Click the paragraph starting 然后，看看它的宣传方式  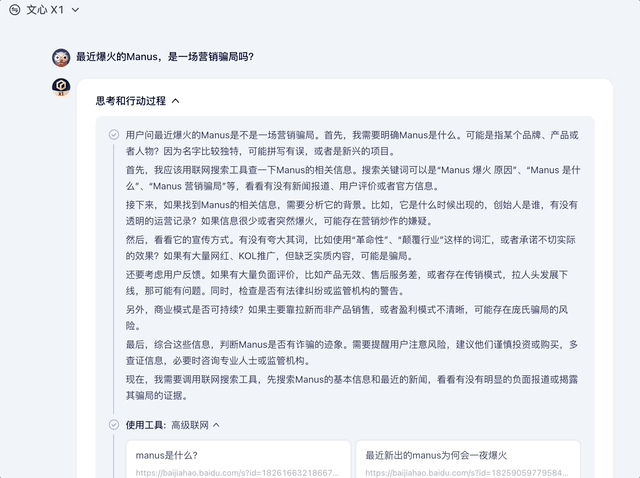[x=351, y=248]
